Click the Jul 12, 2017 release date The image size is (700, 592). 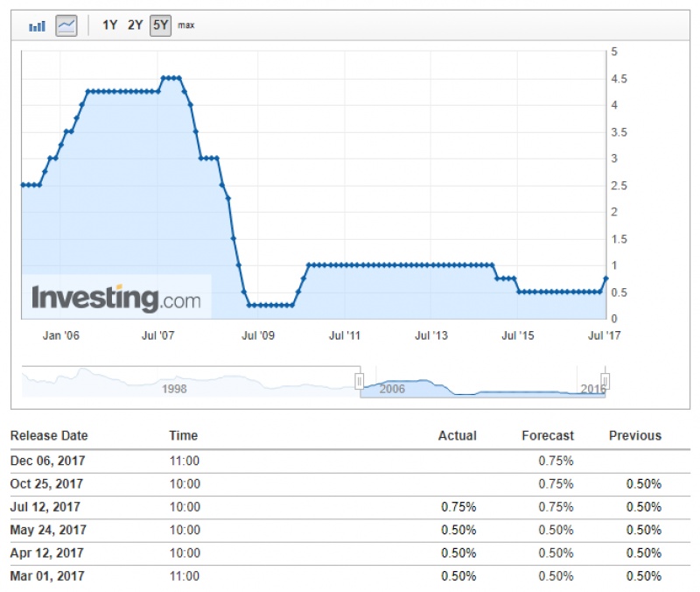pyautogui.click(x=46, y=506)
